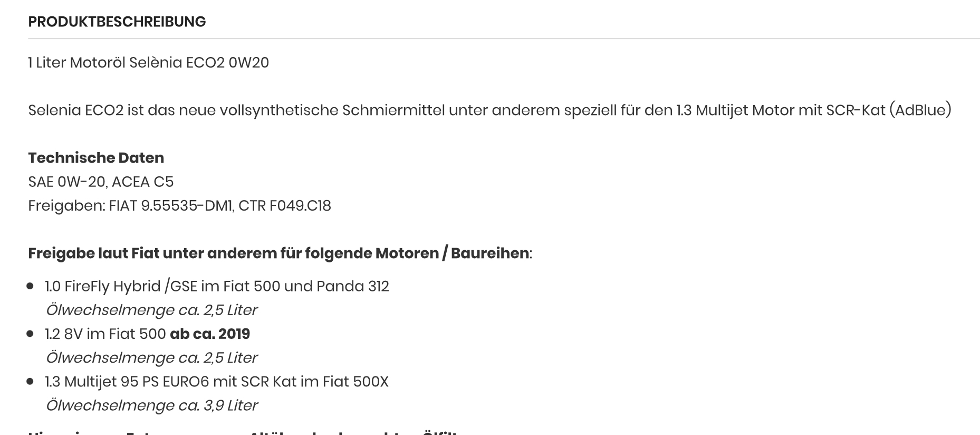Click "(AdBlue)" ending the intro sentence
This screenshot has height=435, width=980.
920,110
